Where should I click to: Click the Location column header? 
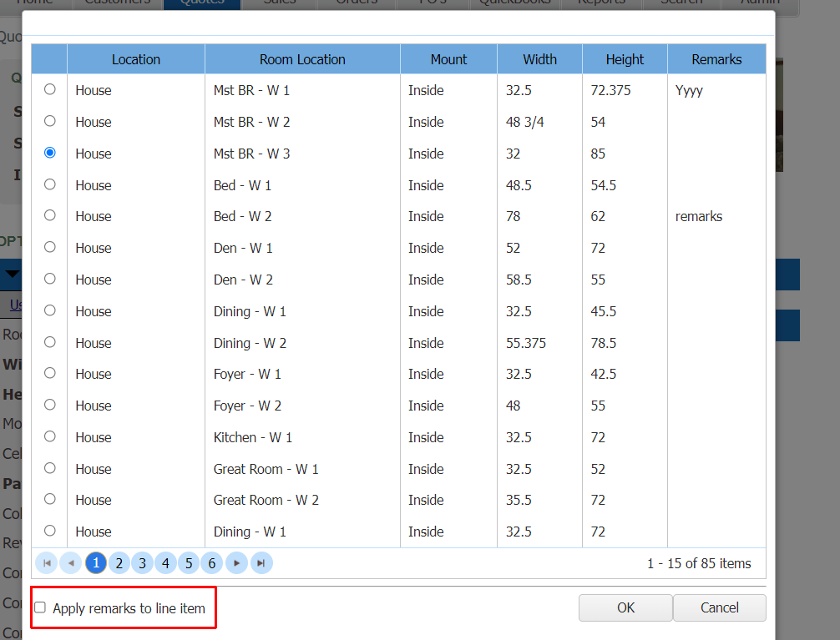tap(136, 59)
